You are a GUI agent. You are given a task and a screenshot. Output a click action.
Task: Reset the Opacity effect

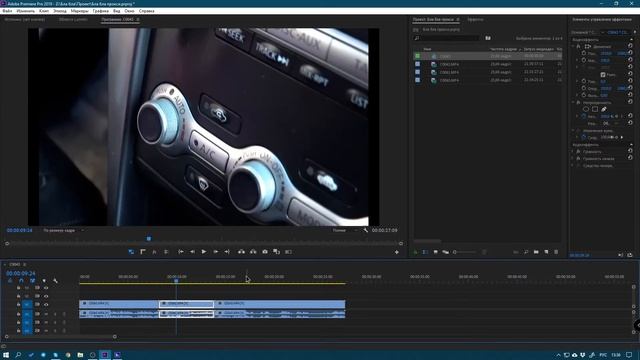click(x=630, y=102)
